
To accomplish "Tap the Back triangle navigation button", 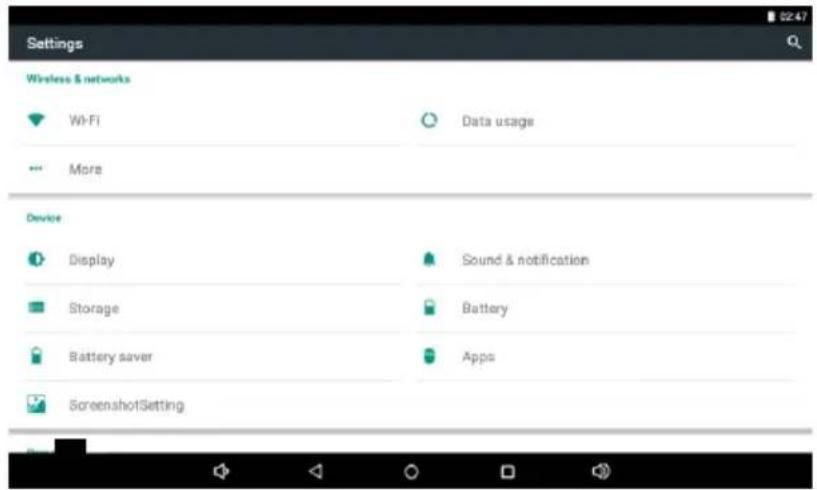I will [x=316, y=471].
